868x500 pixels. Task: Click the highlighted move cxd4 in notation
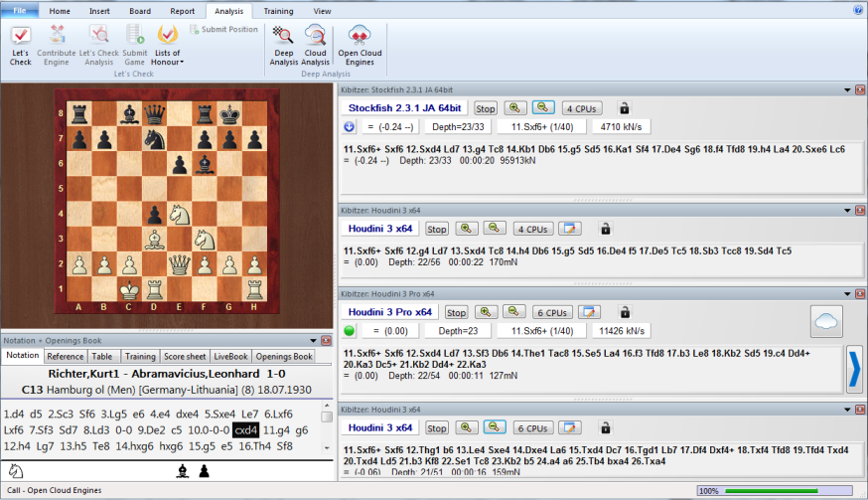(x=245, y=430)
